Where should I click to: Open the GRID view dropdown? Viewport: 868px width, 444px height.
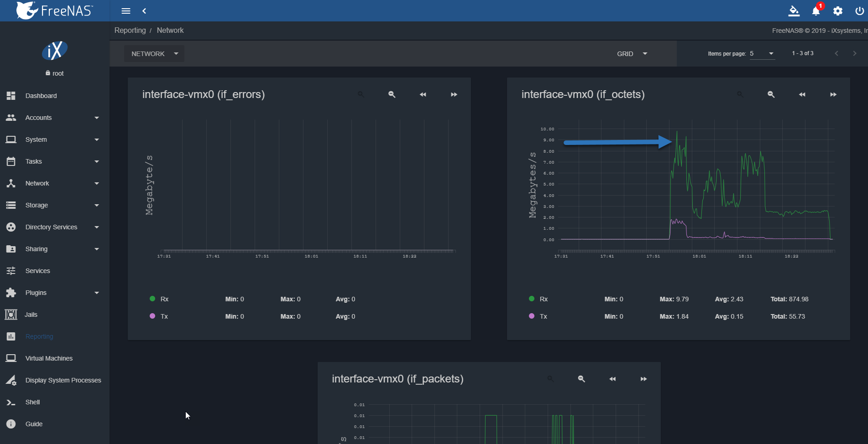633,54
